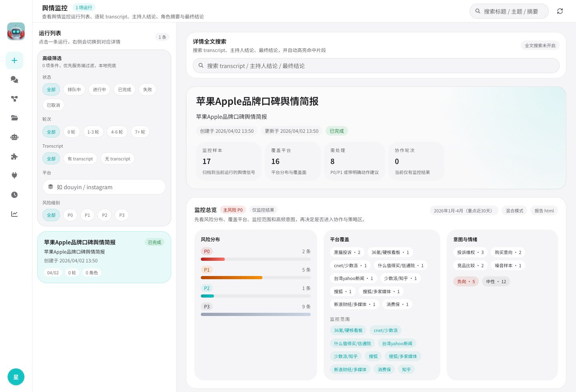
Task: Click the 投诉维权 · 3 intent chip
Action: pyautogui.click(x=470, y=252)
